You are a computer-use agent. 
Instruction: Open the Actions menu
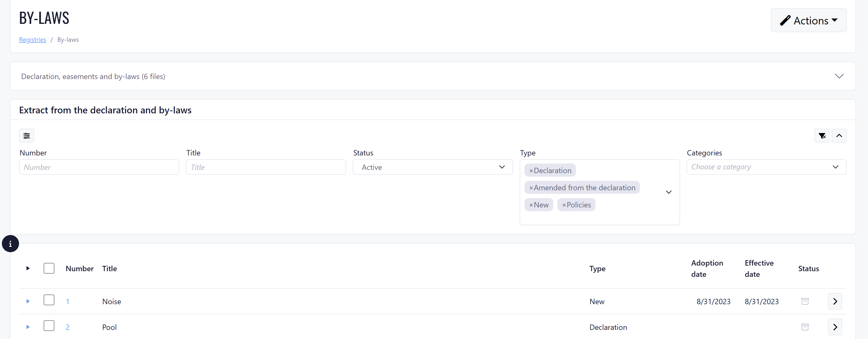point(808,20)
